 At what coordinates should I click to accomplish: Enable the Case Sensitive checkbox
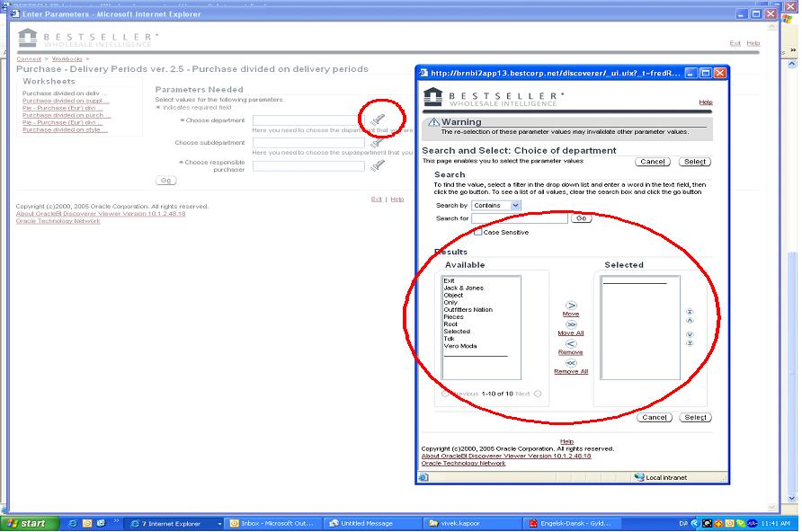478,232
